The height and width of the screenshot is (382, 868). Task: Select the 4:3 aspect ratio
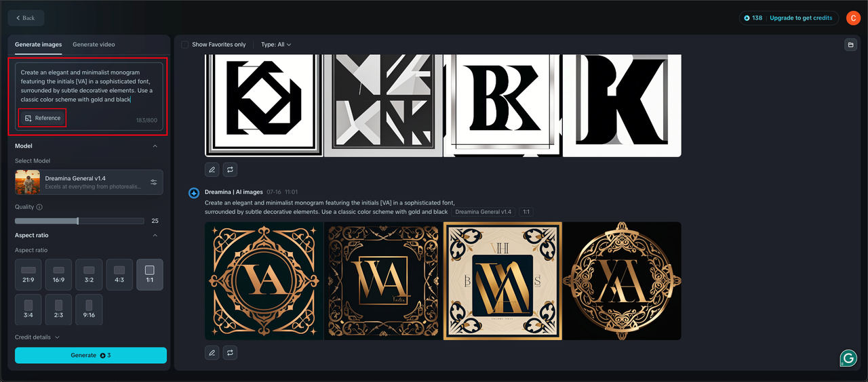click(x=119, y=274)
